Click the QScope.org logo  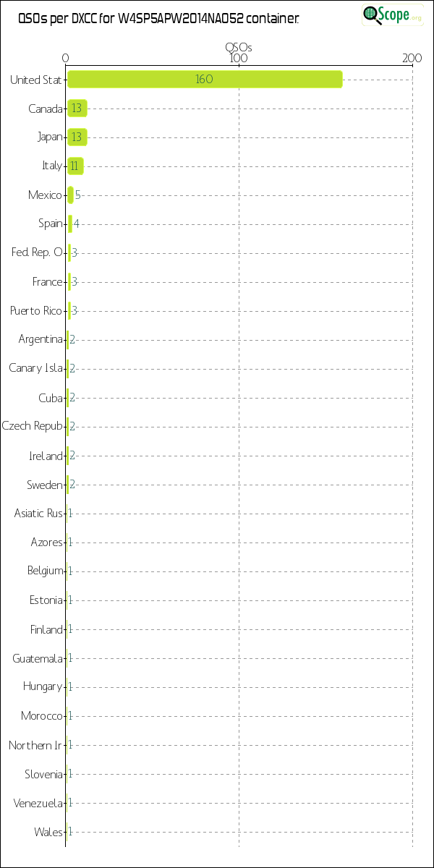(x=393, y=14)
